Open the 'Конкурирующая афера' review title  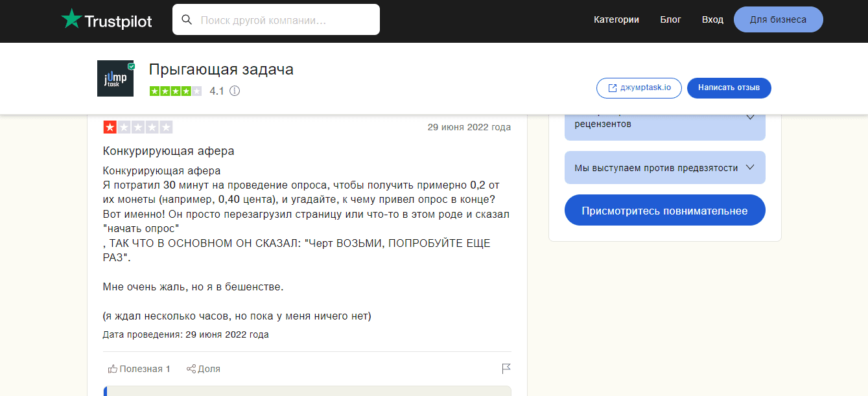pos(169,151)
